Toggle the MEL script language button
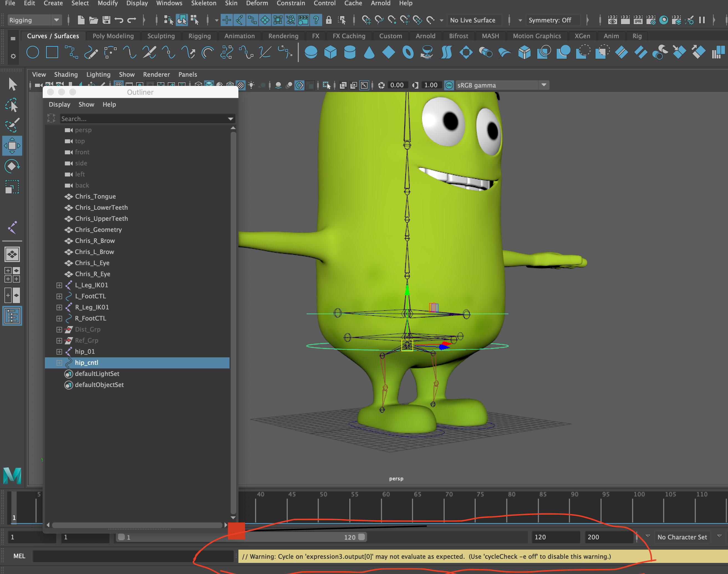 pyautogui.click(x=19, y=556)
